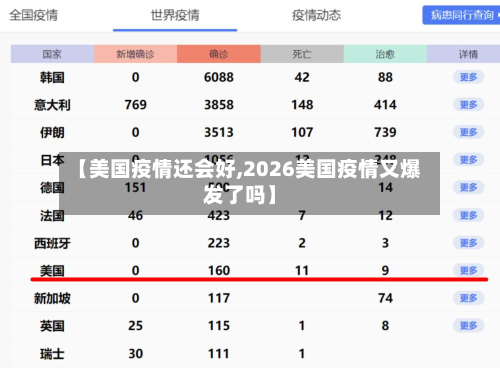Select the country name 瑞士
This screenshot has height=368, width=500.
coord(52,354)
